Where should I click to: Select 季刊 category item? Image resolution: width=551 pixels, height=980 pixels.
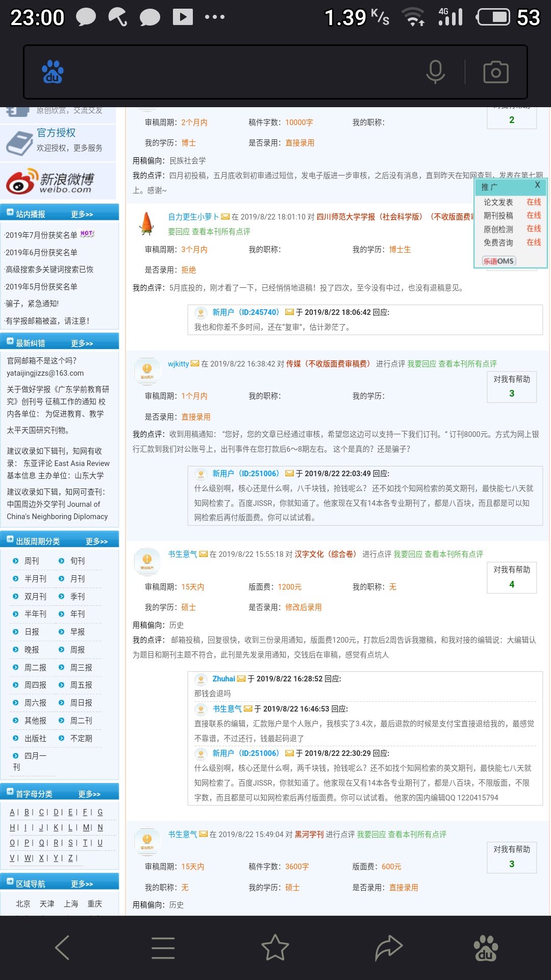78,597
